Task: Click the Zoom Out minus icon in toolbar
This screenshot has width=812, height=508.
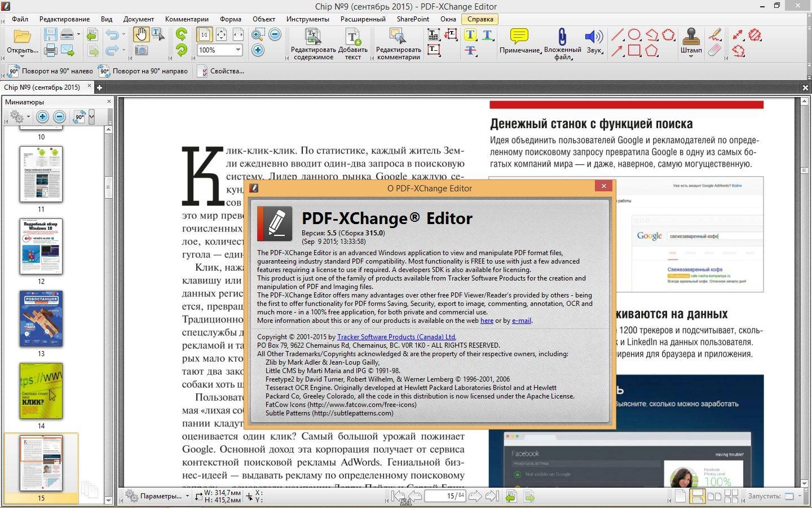Action: tap(275, 34)
